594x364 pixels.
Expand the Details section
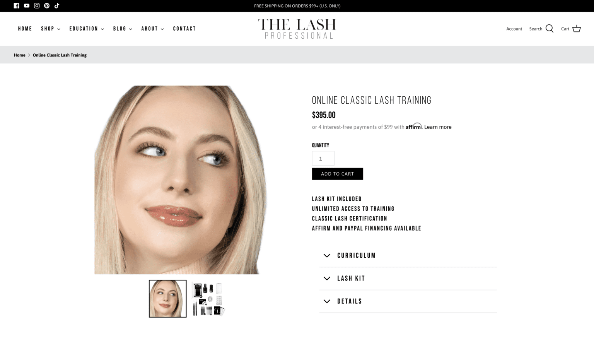tap(408, 301)
